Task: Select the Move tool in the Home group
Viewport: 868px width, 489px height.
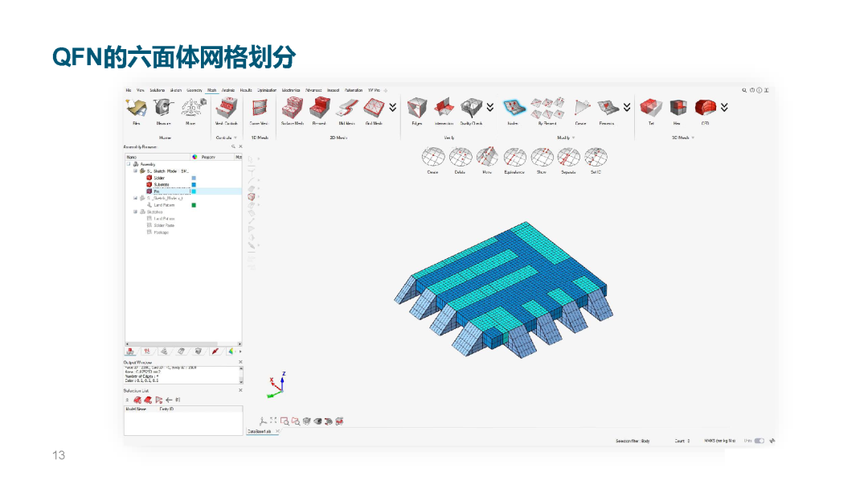Action: click(x=191, y=111)
